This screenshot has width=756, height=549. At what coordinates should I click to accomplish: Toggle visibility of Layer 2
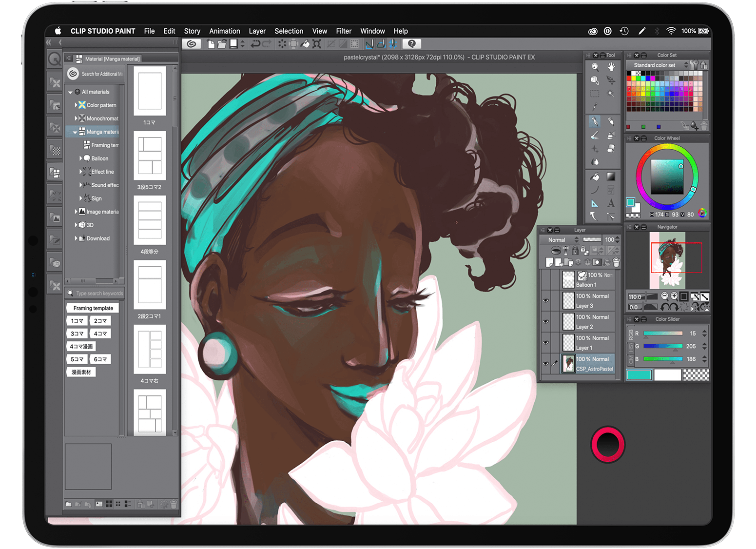546,322
